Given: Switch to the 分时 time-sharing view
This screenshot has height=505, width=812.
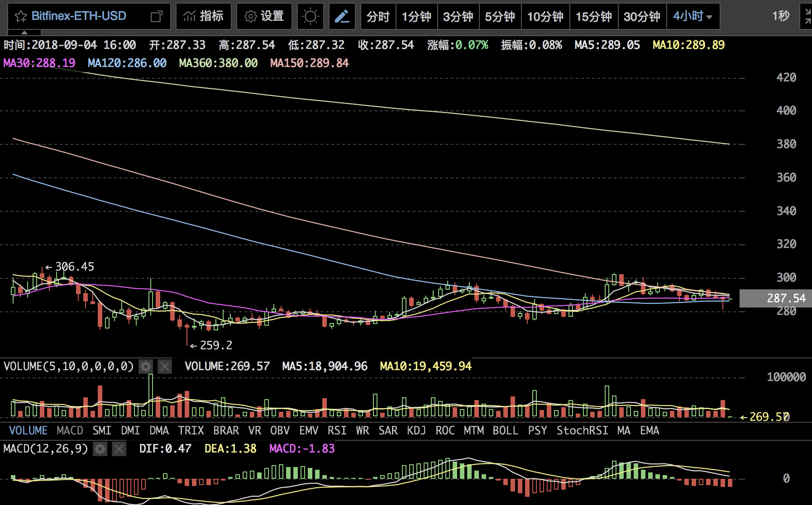Looking at the screenshot, I should click(378, 16).
